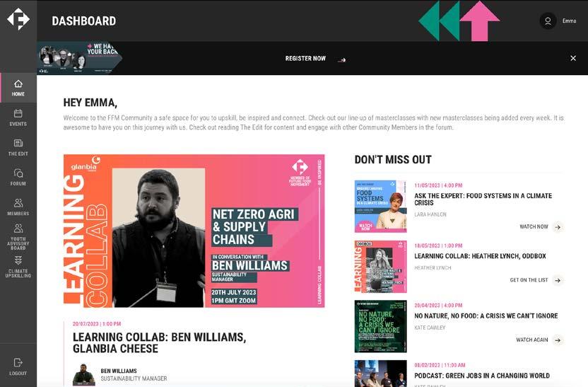Click Register Now banner link
588x387 pixels.
point(314,59)
